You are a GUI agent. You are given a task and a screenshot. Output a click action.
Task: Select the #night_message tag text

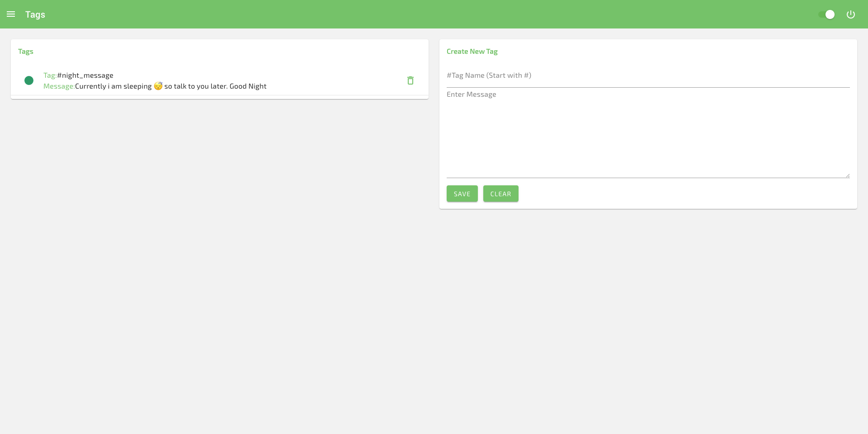(85, 75)
